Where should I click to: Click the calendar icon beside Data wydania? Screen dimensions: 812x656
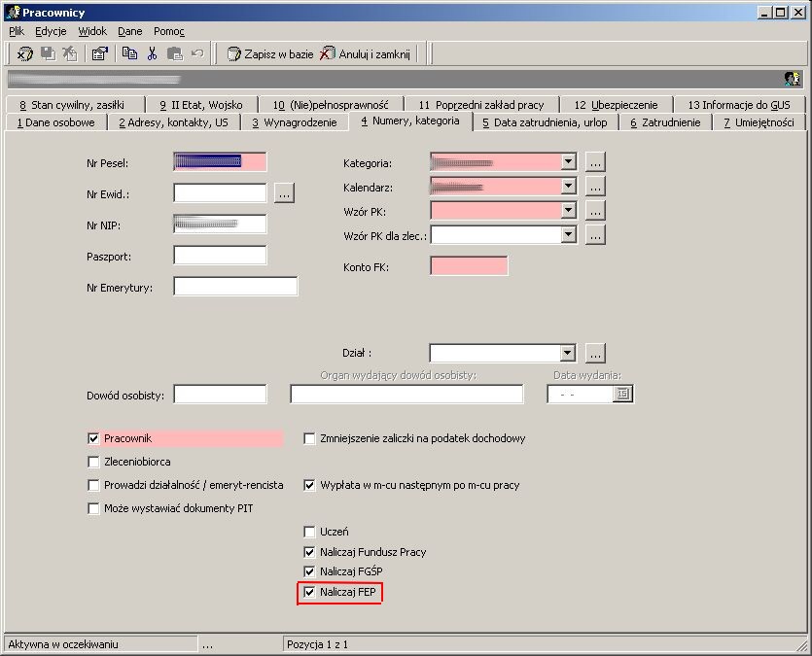tap(622, 394)
